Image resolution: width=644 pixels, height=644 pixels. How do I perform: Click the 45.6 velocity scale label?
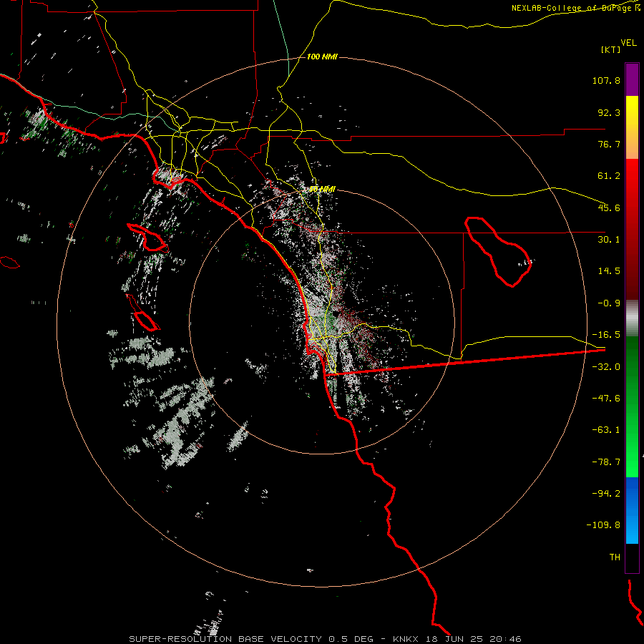(609, 208)
